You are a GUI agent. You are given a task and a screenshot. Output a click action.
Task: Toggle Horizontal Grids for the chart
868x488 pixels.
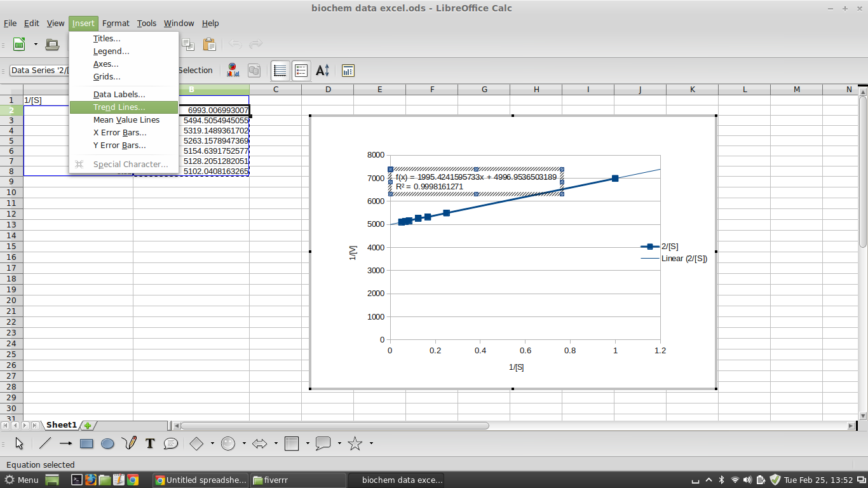coord(280,71)
